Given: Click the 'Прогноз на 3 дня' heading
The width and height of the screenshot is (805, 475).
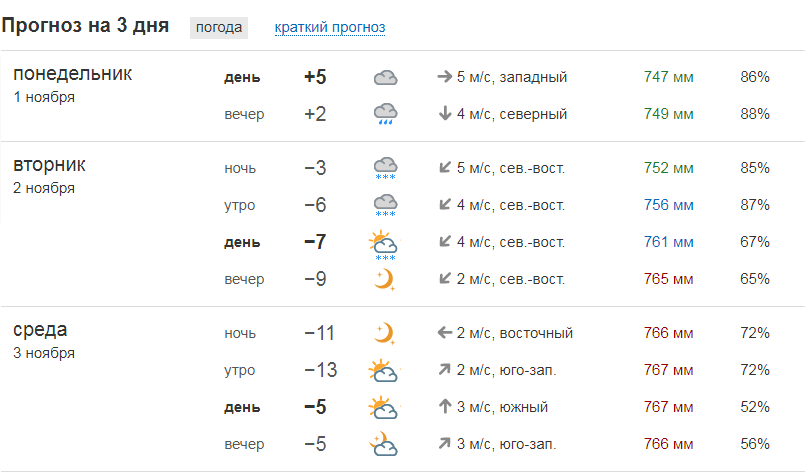Looking at the screenshot, I should click(x=85, y=26).
